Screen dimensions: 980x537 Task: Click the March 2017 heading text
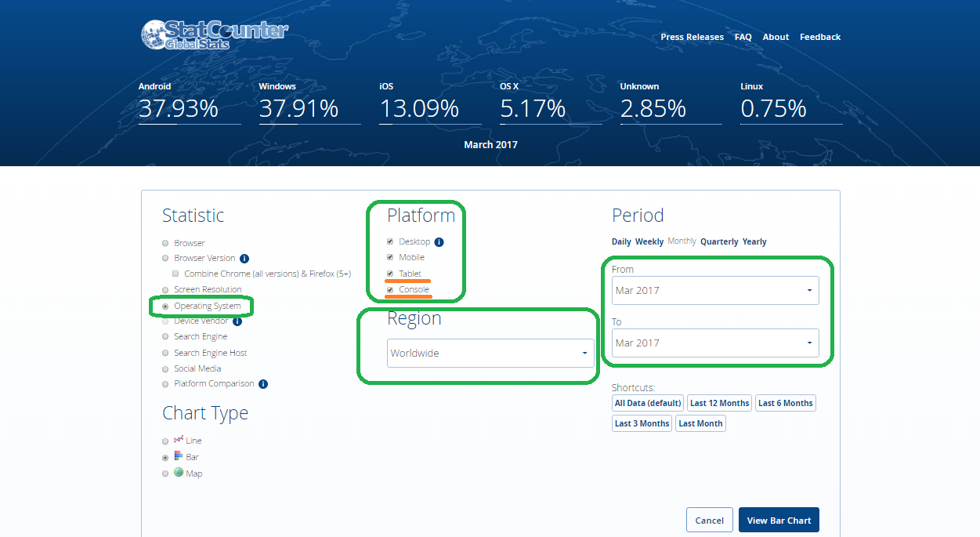[x=490, y=145]
